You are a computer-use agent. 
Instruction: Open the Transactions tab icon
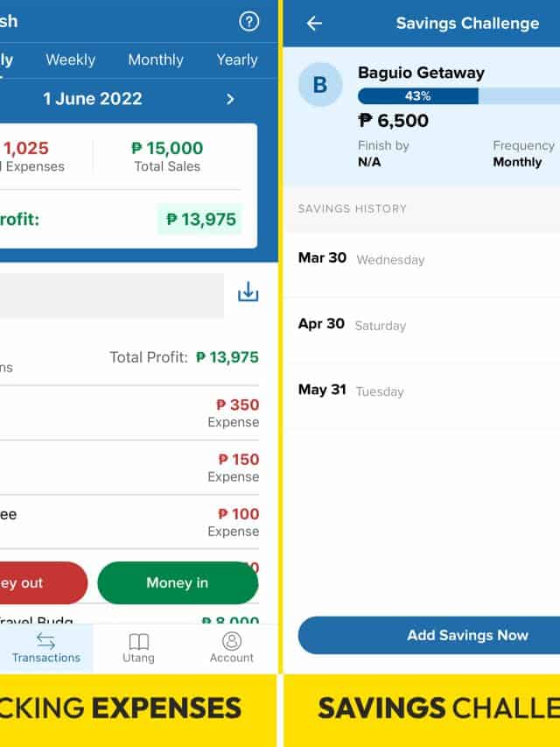(x=46, y=642)
